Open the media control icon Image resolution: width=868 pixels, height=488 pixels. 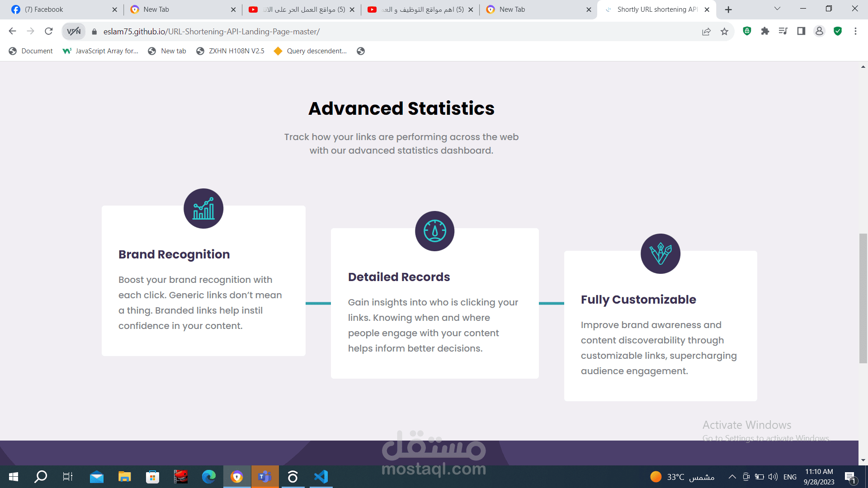(783, 31)
